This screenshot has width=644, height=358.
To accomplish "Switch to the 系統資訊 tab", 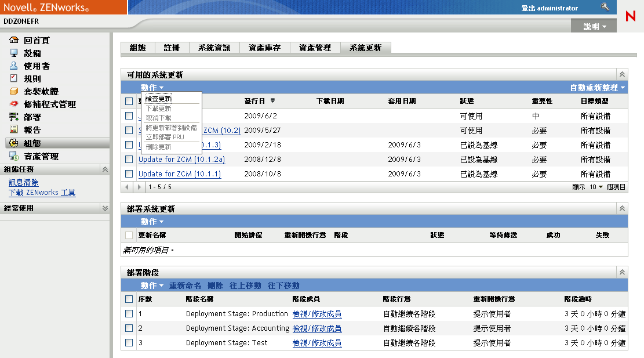I will click(214, 48).
